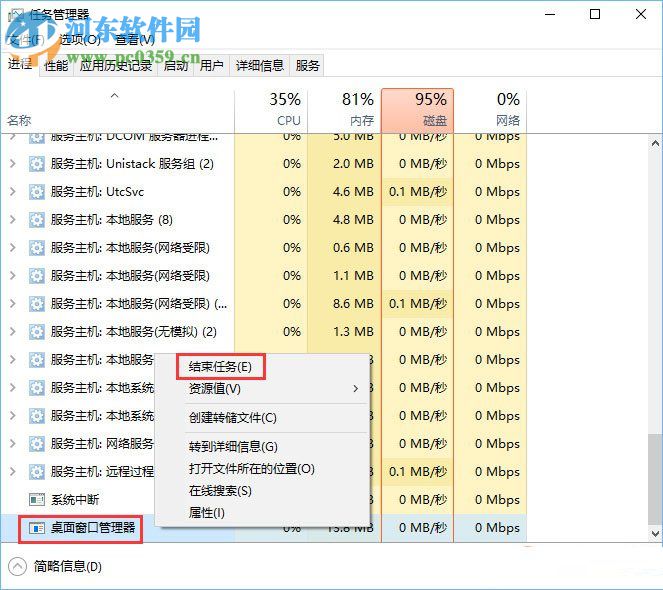
Task: Click the 4.6 MB memory cell
Action: [345, 192]
